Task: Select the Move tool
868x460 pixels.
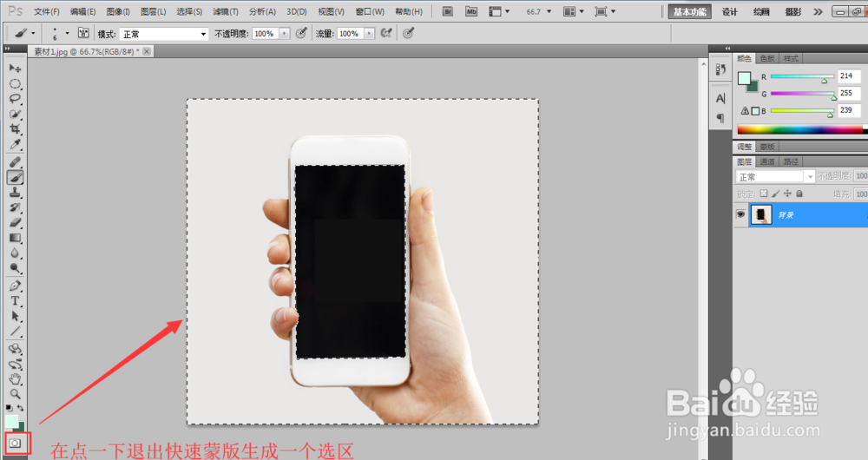Action: (x=15, y=68)
